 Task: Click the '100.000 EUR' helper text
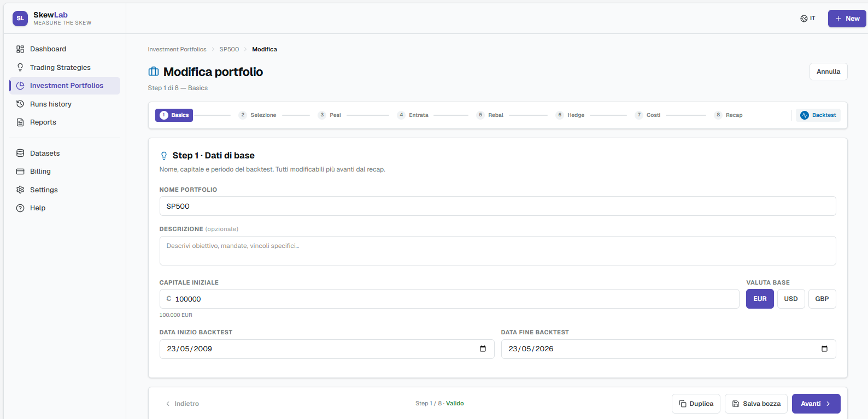click(x=176, y=315)
